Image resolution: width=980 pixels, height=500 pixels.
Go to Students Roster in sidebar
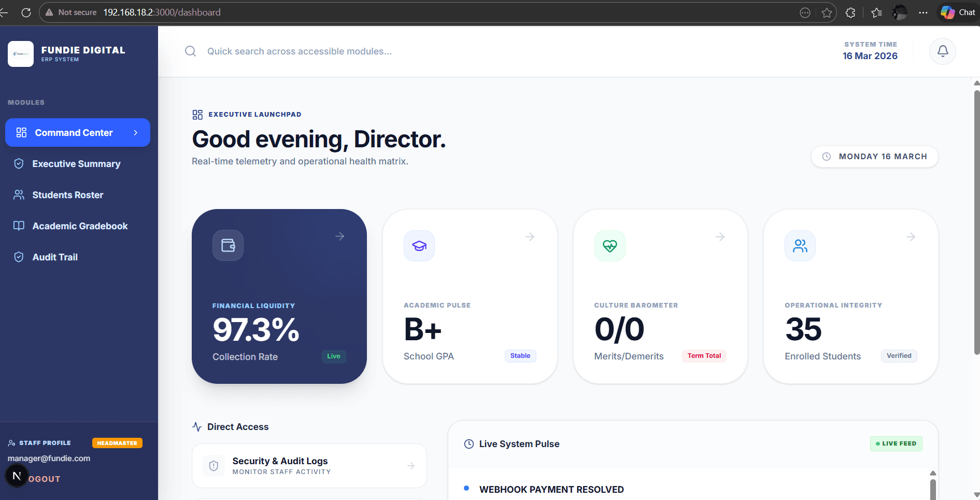pyautogui.click(x=68, y=195)
